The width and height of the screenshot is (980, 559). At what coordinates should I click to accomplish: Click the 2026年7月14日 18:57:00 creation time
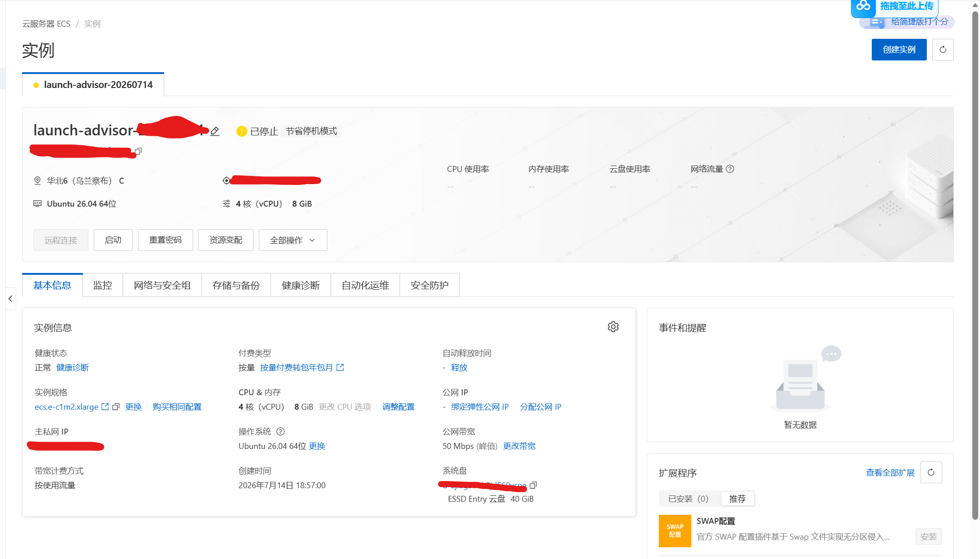[282, 485]
